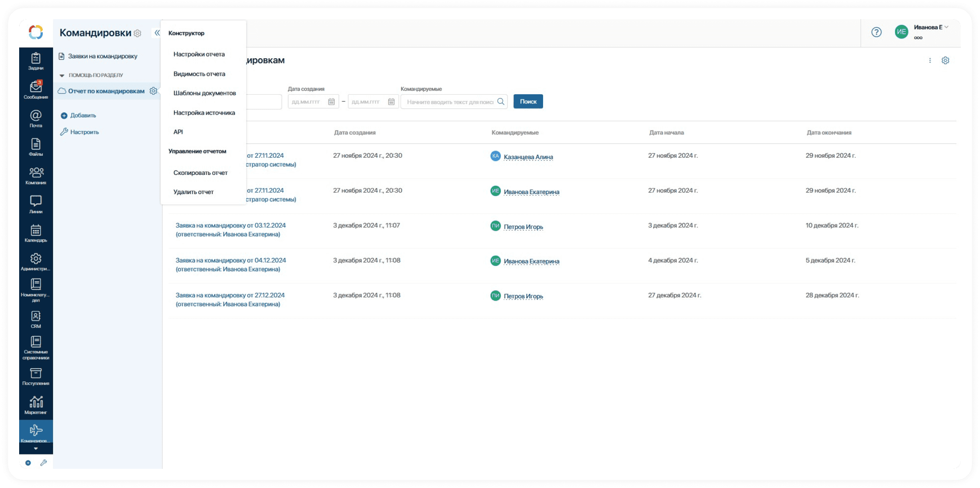
Task: Click the Командируемые search input field
Action: (450, 102)
